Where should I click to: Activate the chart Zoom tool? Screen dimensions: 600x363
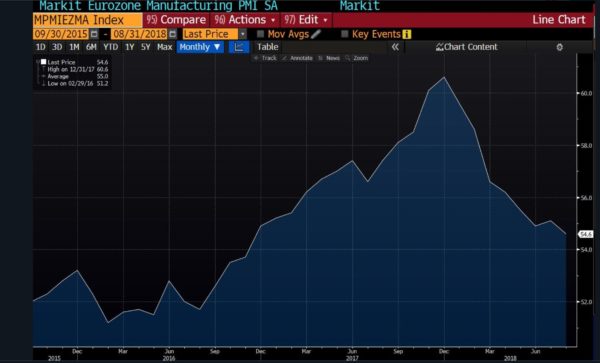pyautogui.click(x=357, y=58)
